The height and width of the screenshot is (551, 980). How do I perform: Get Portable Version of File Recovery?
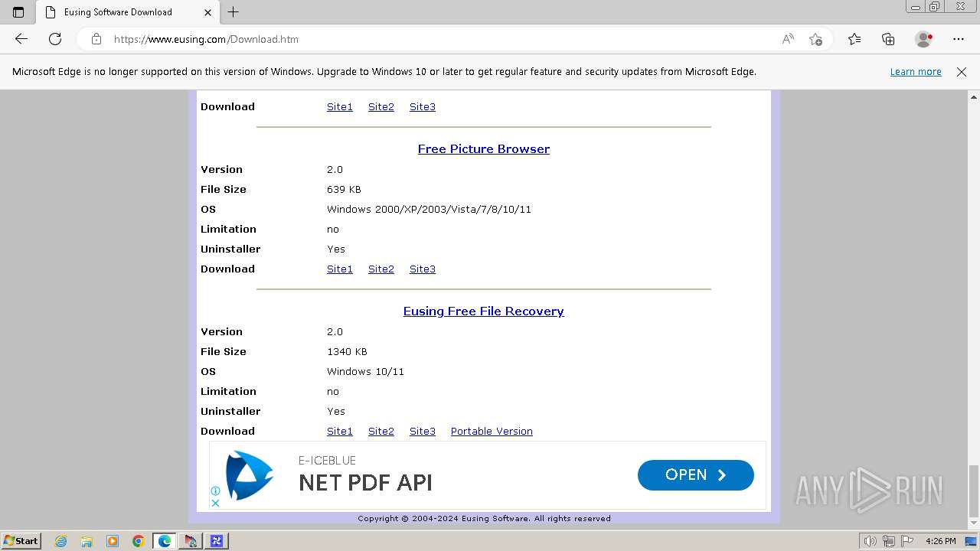coord(492,432)
